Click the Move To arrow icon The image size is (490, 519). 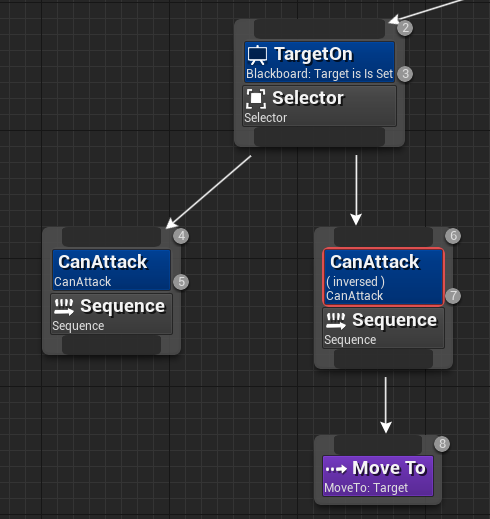pos(336,469)
